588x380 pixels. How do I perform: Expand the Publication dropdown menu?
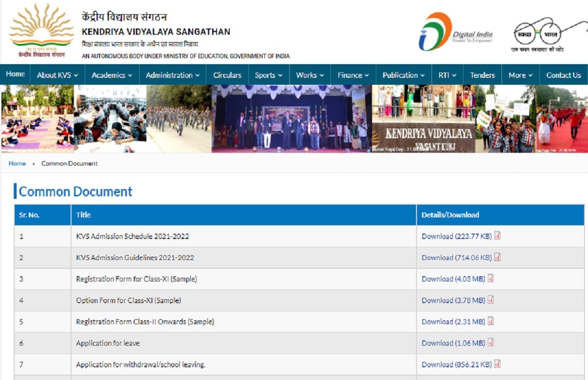(403, 75)
